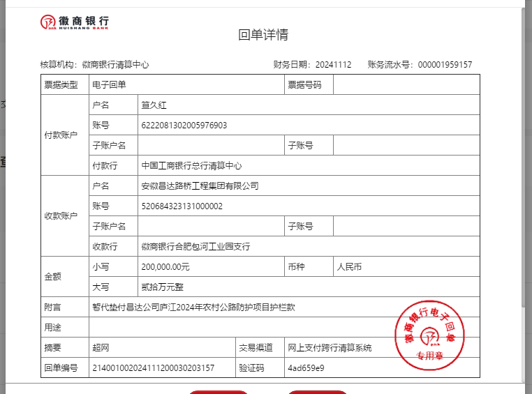The height and width of the screenshot is (394, 532).
Task: Click the verification code 4ad659e9
Action: coord(306,368)
